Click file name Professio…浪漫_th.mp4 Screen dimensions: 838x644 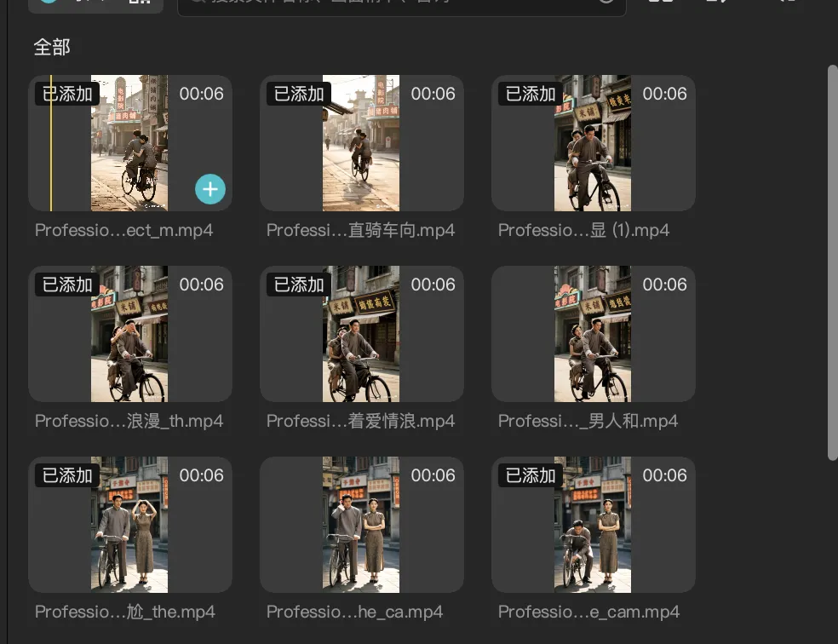129,421
